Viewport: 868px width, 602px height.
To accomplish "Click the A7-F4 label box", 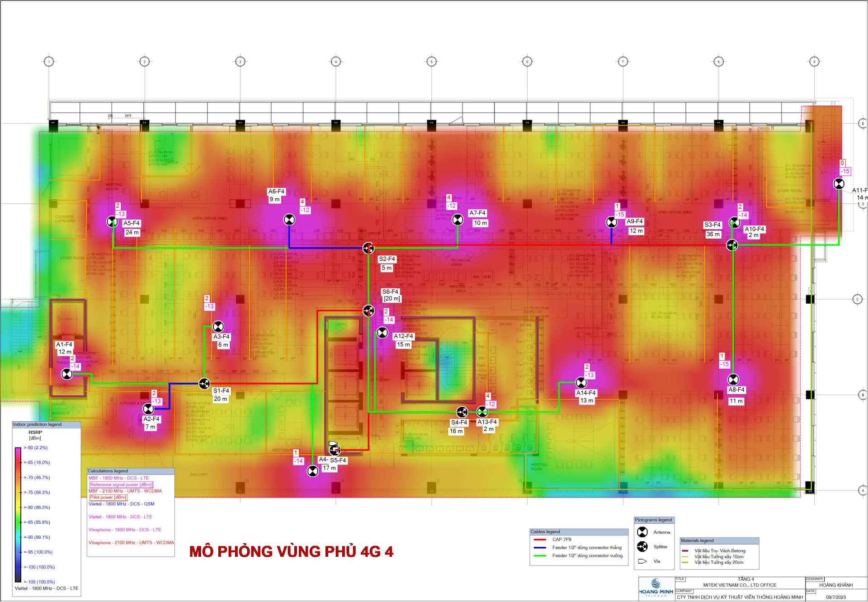I will pyautogui.click(x=477, y=213).
